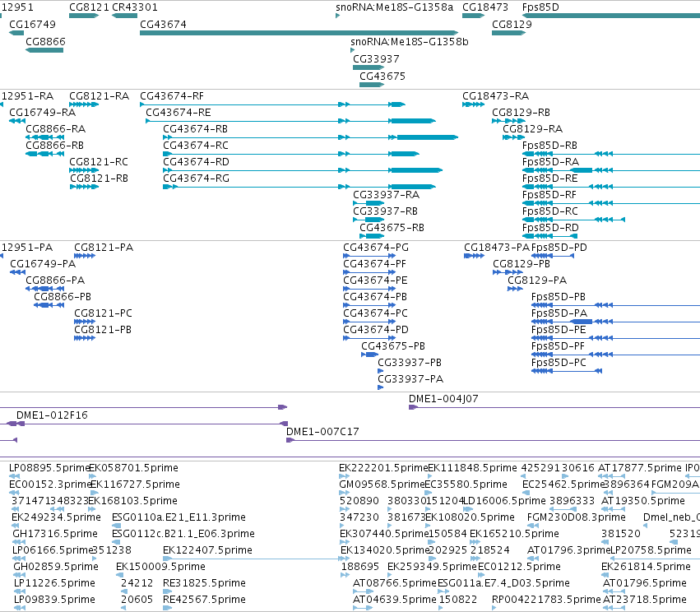Click the GH17316.5prime EST label
The width and height of the screenshot is (700, 612).
coord(55,533)
